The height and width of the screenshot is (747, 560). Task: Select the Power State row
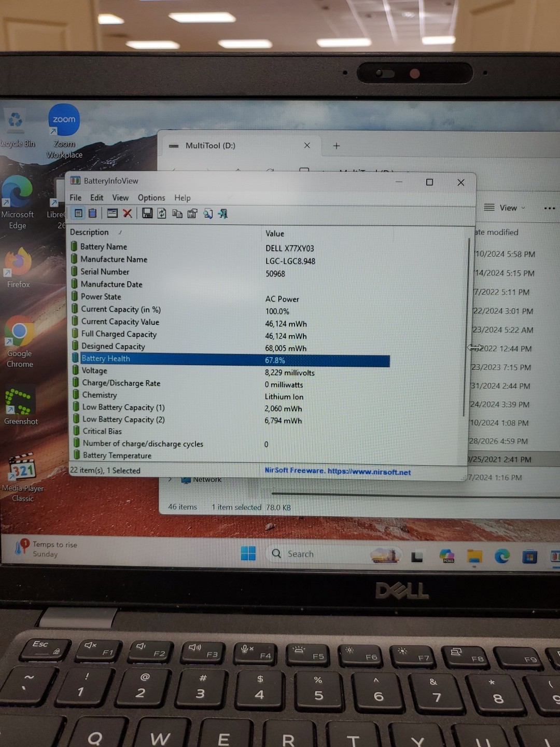coord(231,297)
